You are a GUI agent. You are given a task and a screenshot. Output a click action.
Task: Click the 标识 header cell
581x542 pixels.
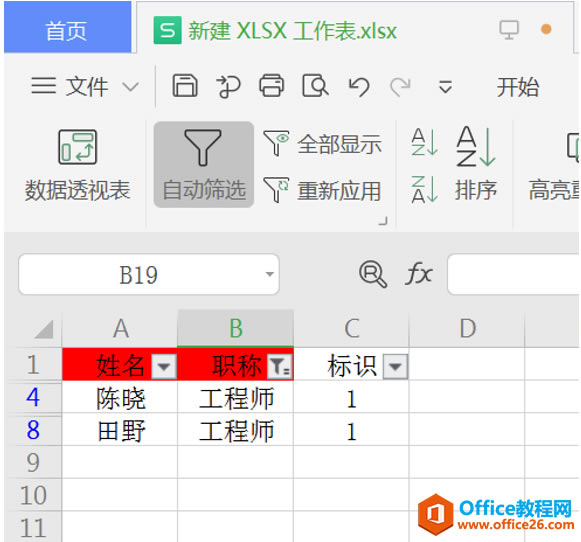pos(352,364)
